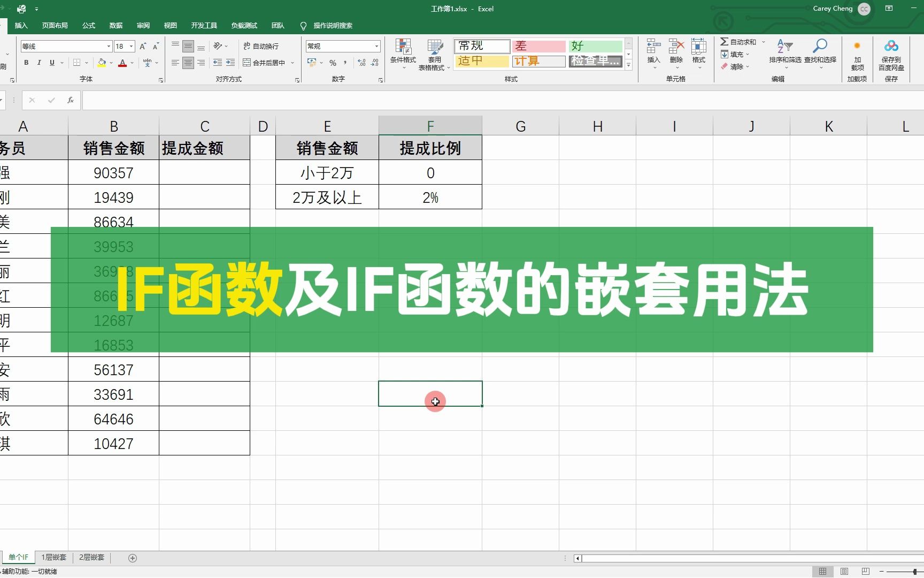The image size is (924, 578).
Task: Open the 页面布局 ribbon tab
Action: pyautogui.click(x=55, y=26)
